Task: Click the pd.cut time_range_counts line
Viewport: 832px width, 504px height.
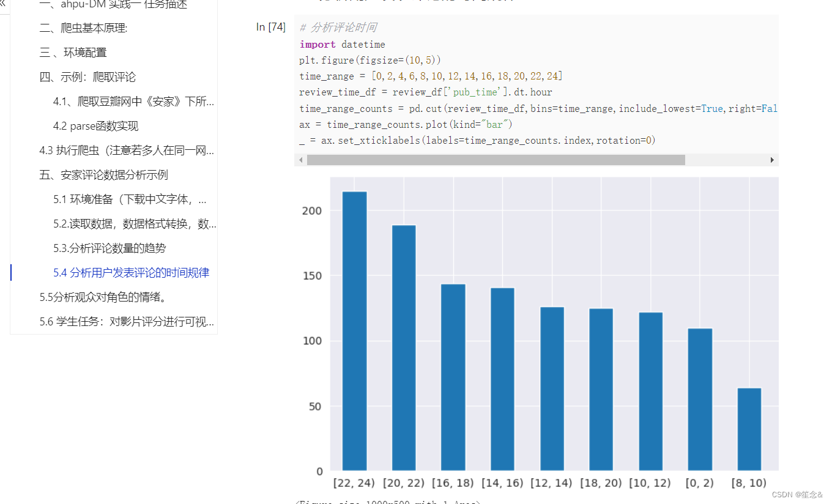Action: (538, 108)
